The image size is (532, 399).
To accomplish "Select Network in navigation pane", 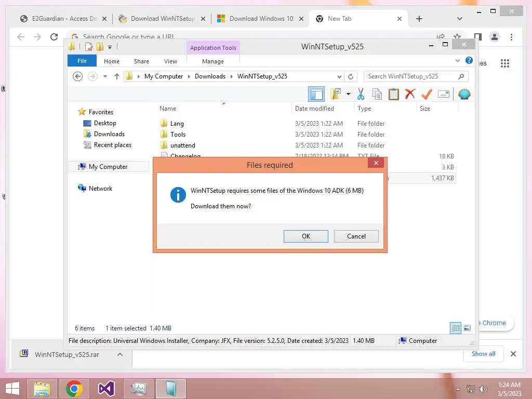I will (100, 188).
